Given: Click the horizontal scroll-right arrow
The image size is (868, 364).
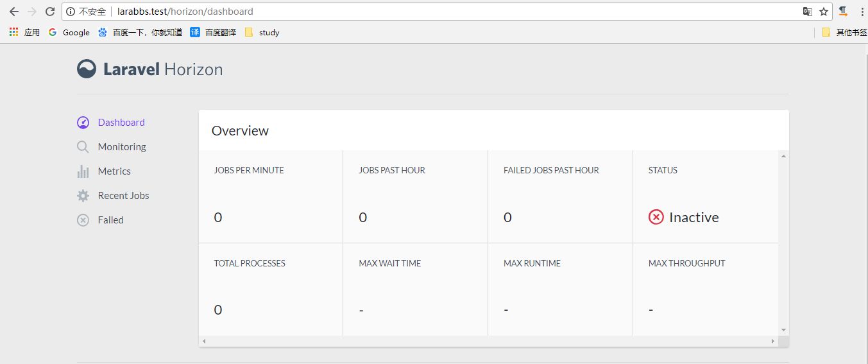Looking at the screenshot, I should [x=773, y=341].
